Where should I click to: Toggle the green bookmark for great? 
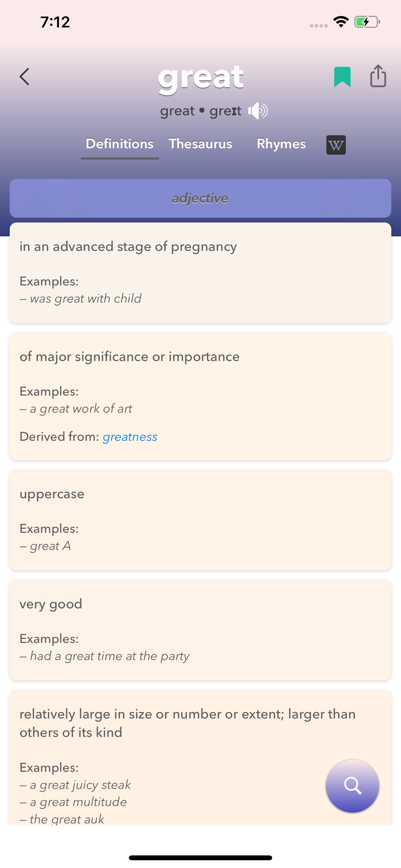tap(342, 77)
